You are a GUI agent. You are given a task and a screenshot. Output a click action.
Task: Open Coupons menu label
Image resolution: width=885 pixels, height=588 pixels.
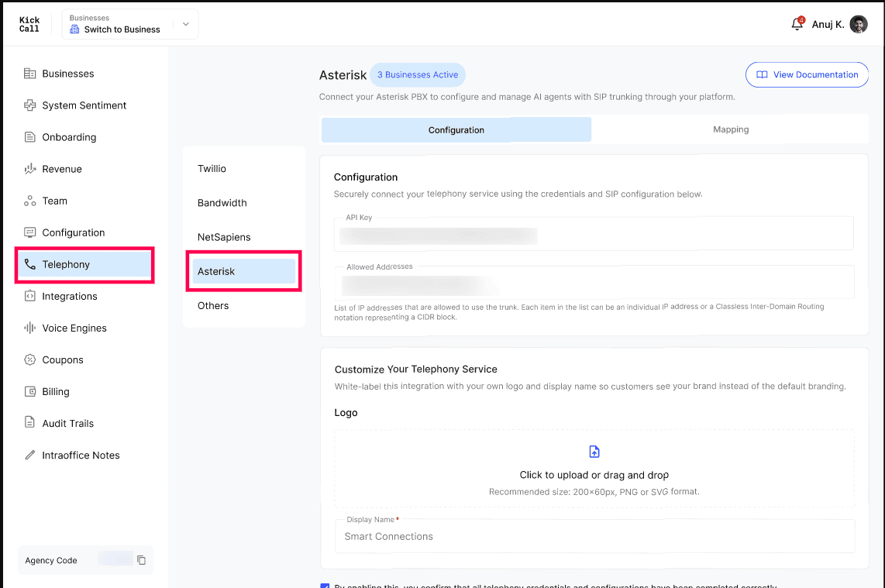point(63,360)
